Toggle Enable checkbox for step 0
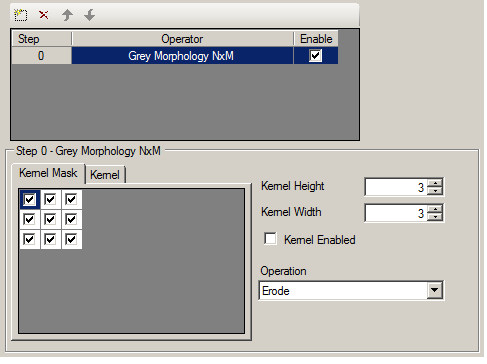The width and height of the screenshot is (487, 364). tap(315, 55)
